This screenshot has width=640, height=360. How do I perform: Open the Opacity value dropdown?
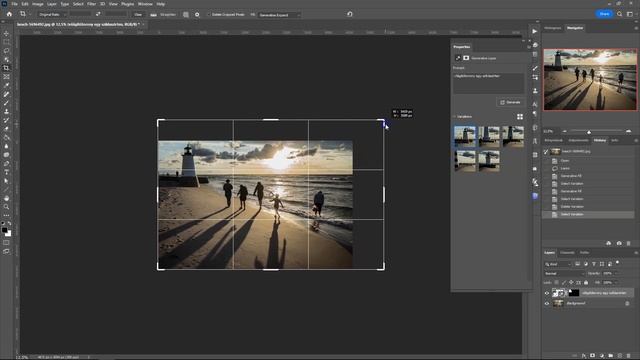(616, 273)
